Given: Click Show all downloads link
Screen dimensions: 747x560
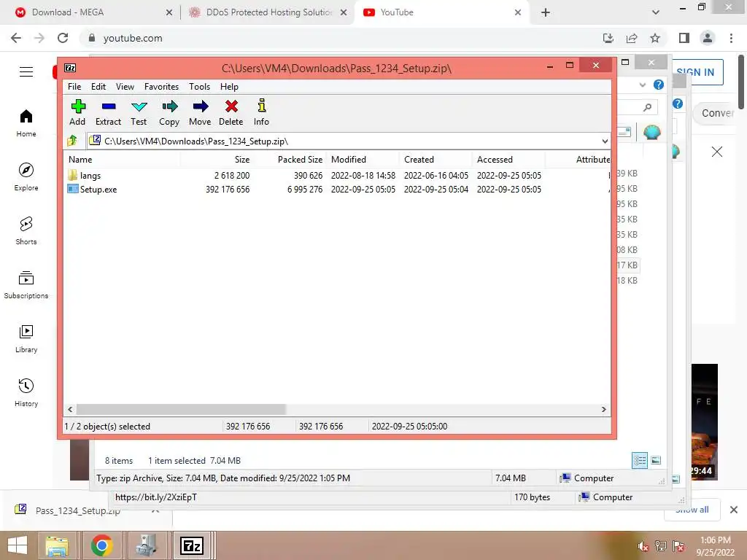Looking at the screenshot, I should (692, 510).
